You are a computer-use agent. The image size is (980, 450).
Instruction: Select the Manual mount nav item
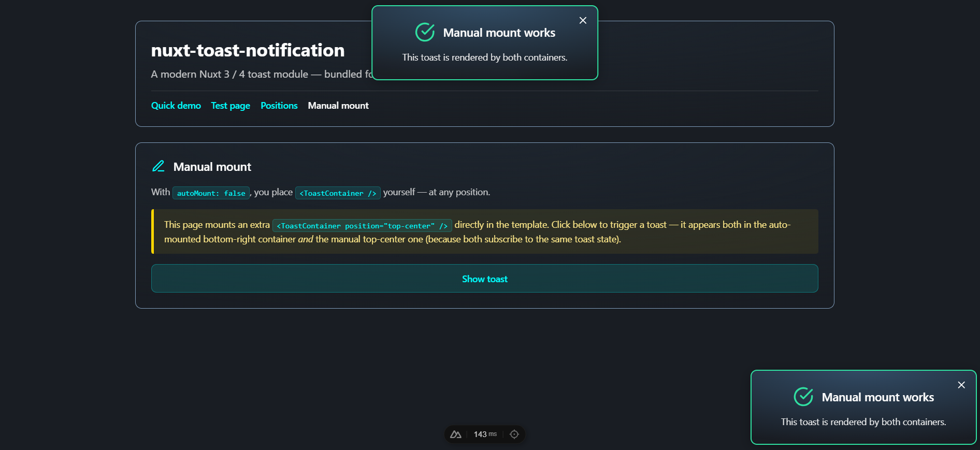pyautogui.click(x=338, y=106)
